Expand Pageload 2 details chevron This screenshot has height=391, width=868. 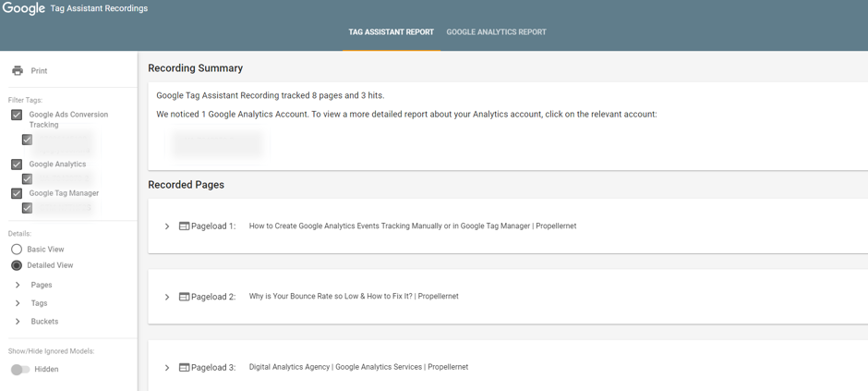(167, 298)
